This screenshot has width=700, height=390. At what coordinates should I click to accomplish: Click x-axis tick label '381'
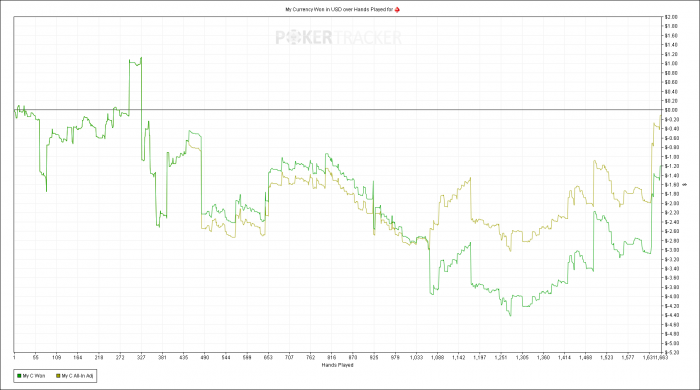coord(162,357)
